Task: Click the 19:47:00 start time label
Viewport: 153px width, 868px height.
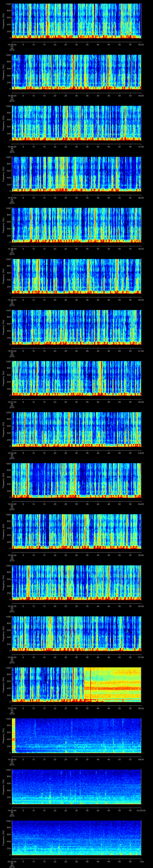Action: click(x=12, y=197)
